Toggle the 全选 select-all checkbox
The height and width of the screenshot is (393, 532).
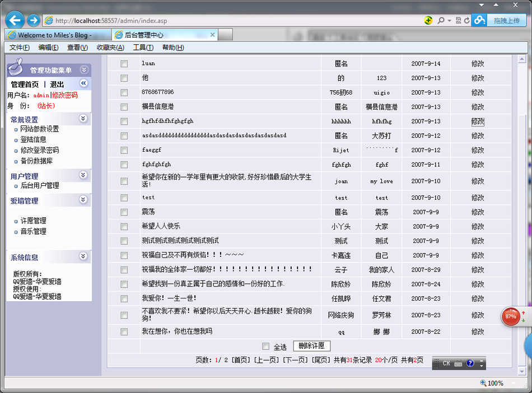(x=265, y=346)
